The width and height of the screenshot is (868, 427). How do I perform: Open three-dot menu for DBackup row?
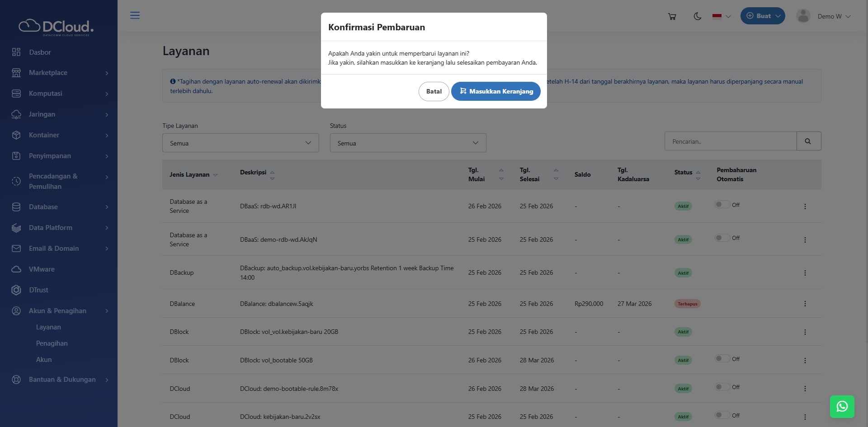[x=805, y=273]
